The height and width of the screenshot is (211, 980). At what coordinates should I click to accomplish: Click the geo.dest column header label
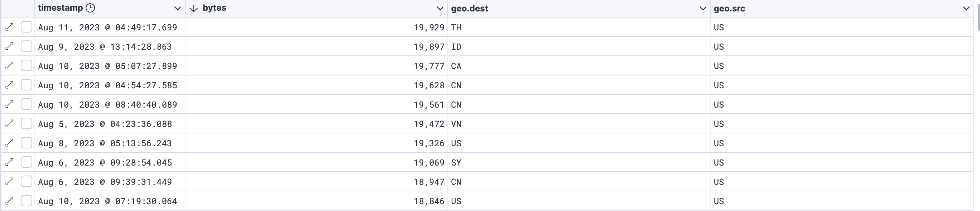[x=470, y=8]
